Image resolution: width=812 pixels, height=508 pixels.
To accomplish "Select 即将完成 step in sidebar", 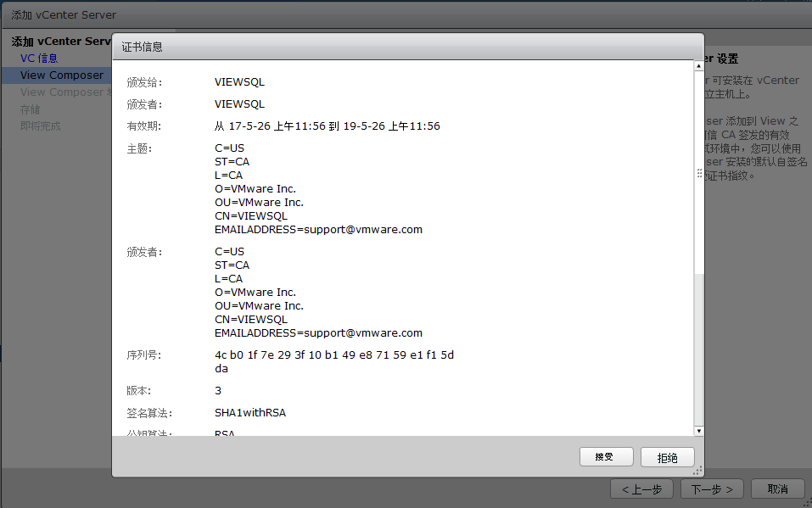I will (x=41, y=126).
